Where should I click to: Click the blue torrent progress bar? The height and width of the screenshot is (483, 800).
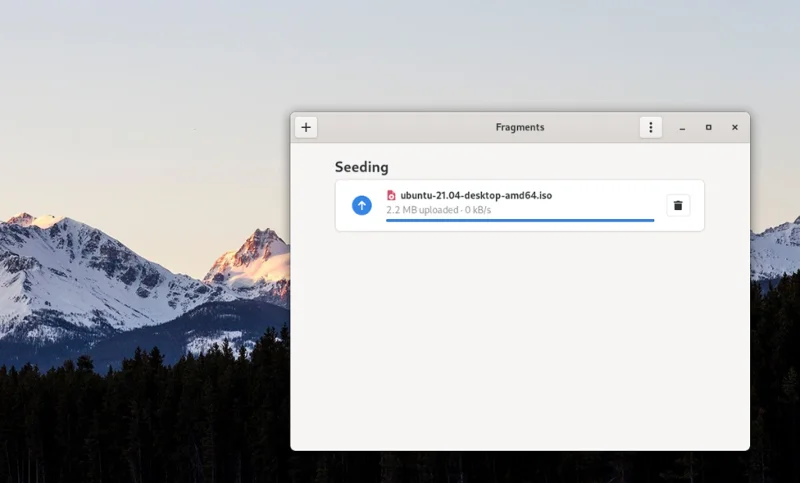tap(520, 220)
